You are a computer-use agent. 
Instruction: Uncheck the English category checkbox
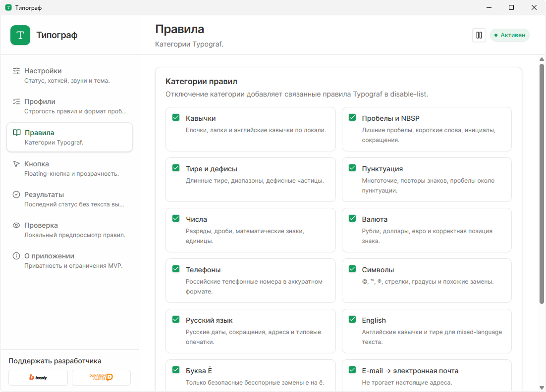[x=352, y=319]
